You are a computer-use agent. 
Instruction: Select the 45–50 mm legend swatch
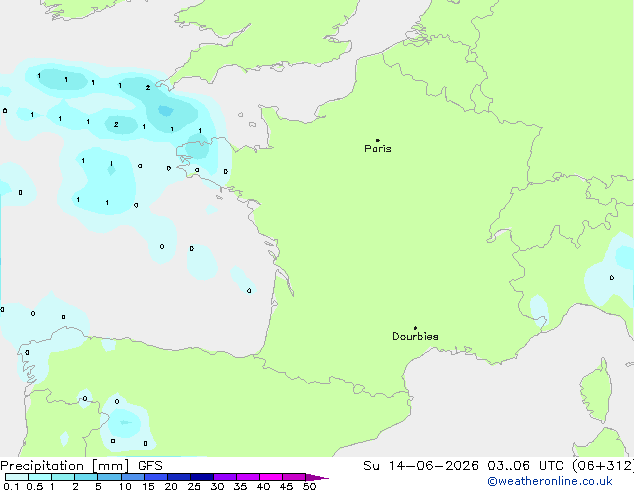tap(294, 477)
